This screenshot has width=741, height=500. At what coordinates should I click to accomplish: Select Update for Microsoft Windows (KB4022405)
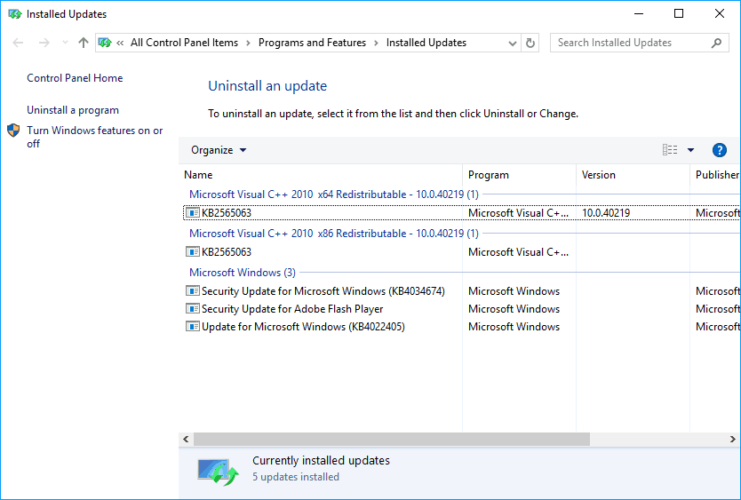(303, 327)
